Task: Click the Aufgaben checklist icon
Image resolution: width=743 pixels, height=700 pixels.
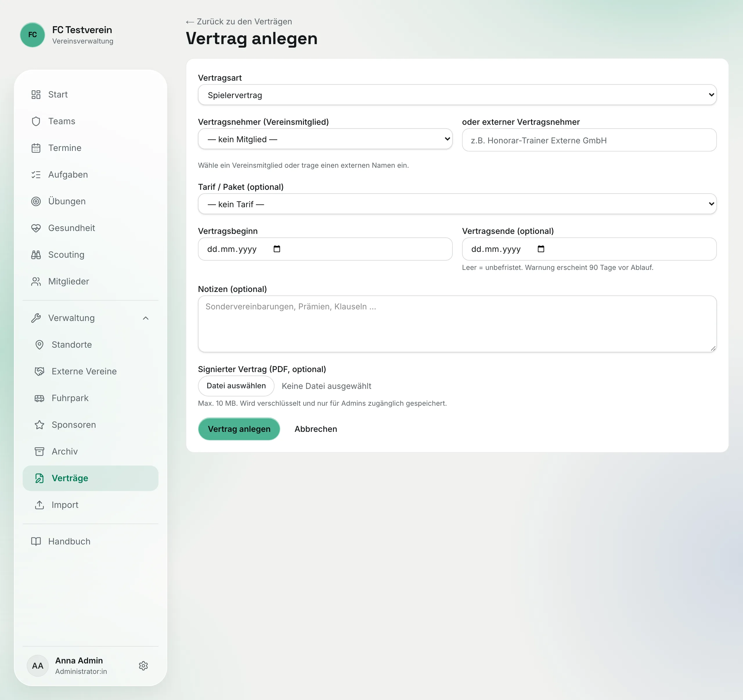Action: [36, 174]
